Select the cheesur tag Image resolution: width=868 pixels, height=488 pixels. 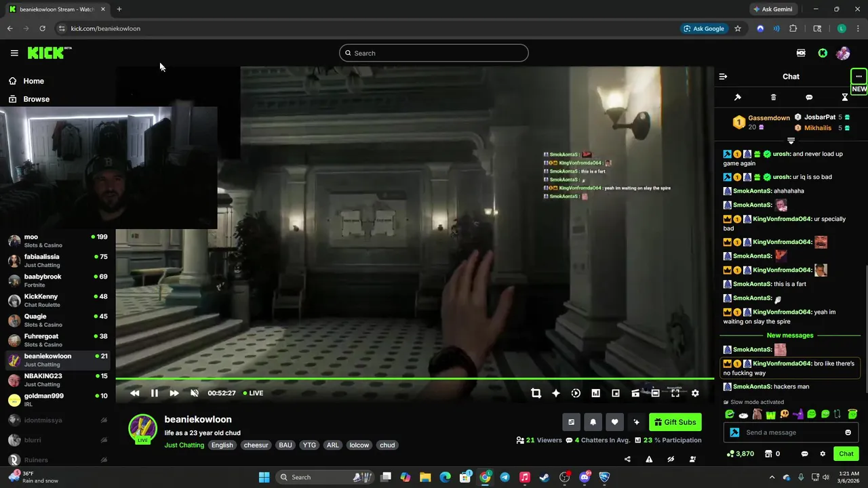[x=256, y=445]
